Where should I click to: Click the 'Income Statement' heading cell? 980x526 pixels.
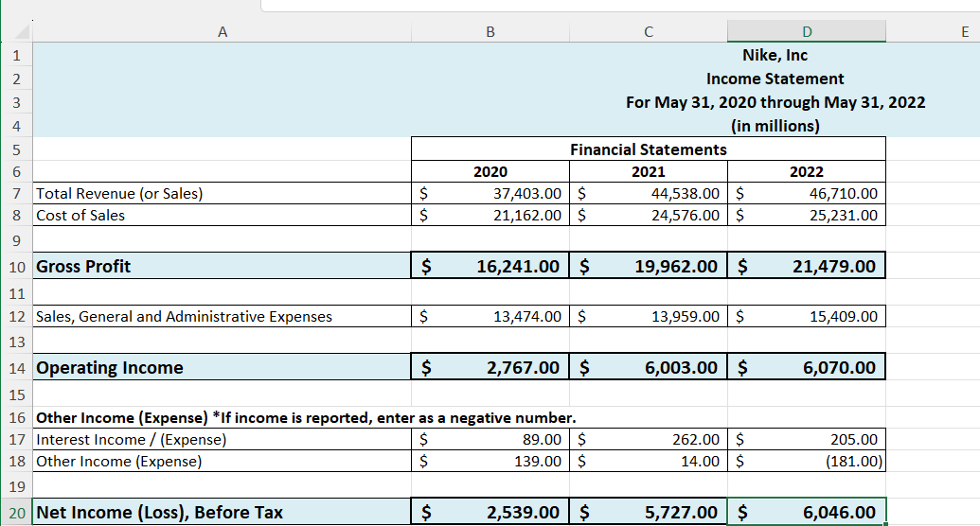point(775,79)
